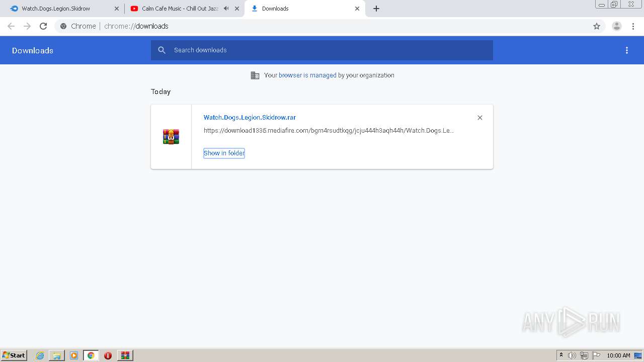
Task: Close the Downloads tab
Action: [357, 9]
